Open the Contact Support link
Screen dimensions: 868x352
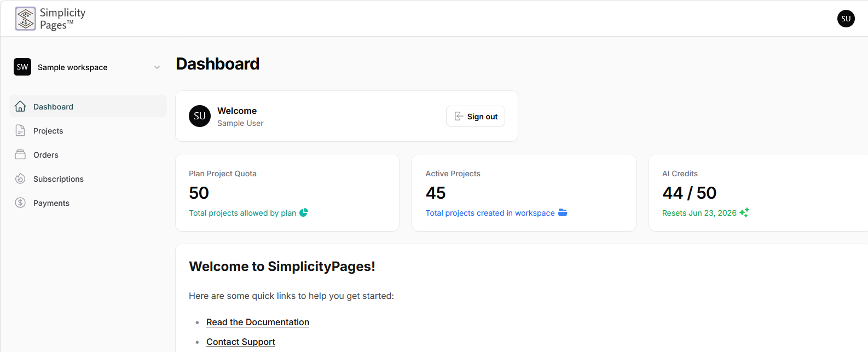pyautogui.click(x=241, y=342)
